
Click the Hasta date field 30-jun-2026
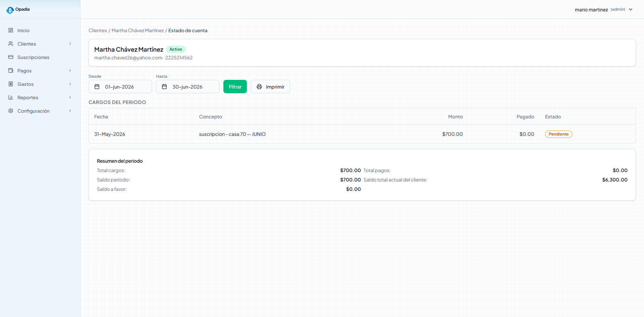[187, 87]
